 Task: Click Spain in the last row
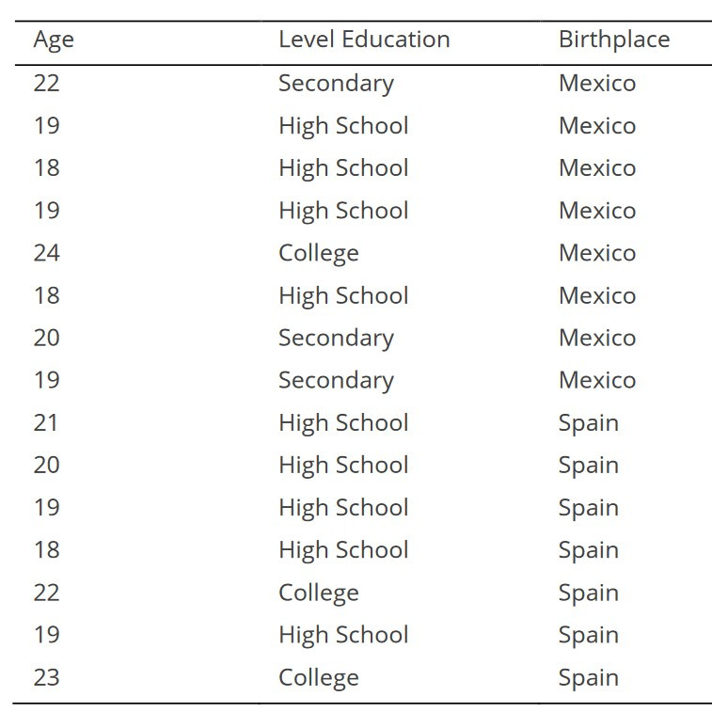click(588, 677)
